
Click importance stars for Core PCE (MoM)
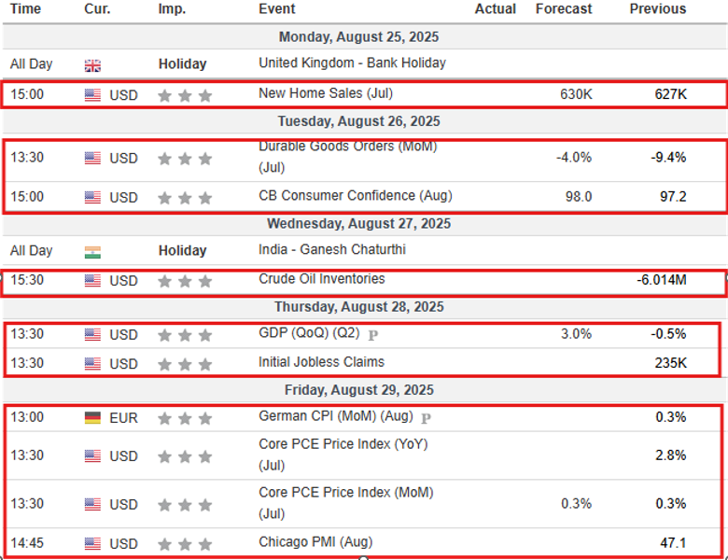(x=185, y=505)
